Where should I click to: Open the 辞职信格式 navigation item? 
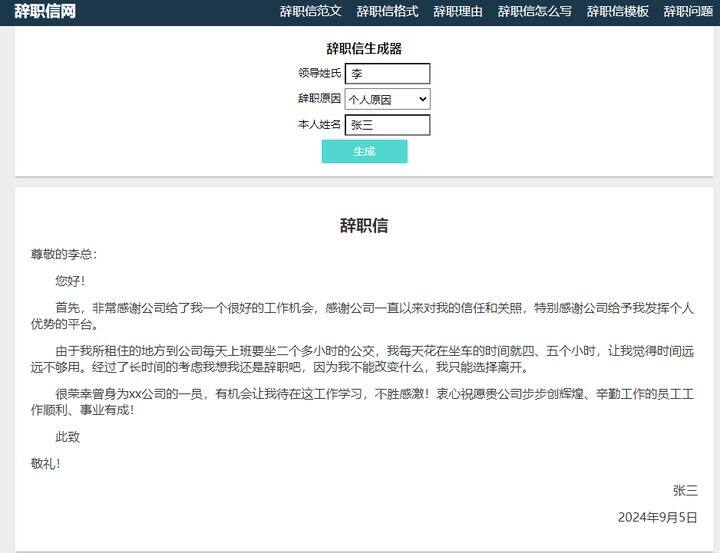tap(388, 11)
